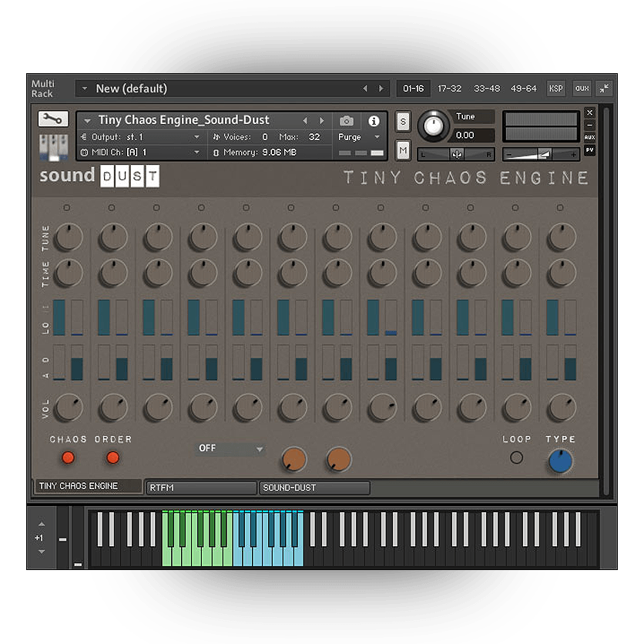Screen dimensions: 644x644
Task: Open the KSP script editor
Action: [x=555, y=89]
